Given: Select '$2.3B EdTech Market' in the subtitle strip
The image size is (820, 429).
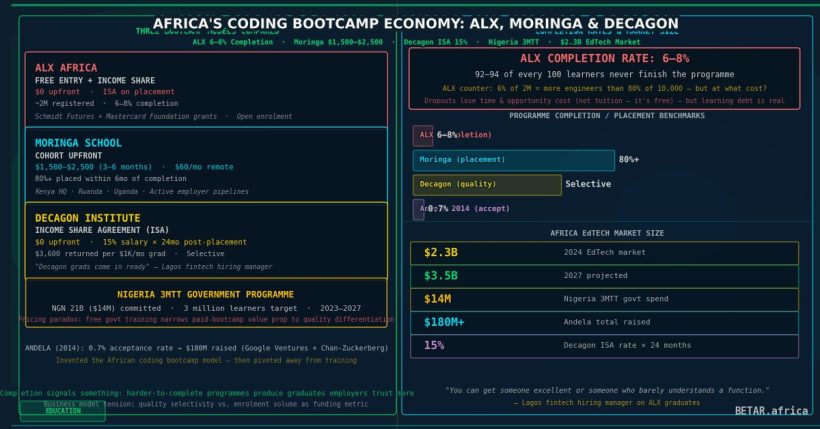Looking at the screenshot, I should point(600,42).
